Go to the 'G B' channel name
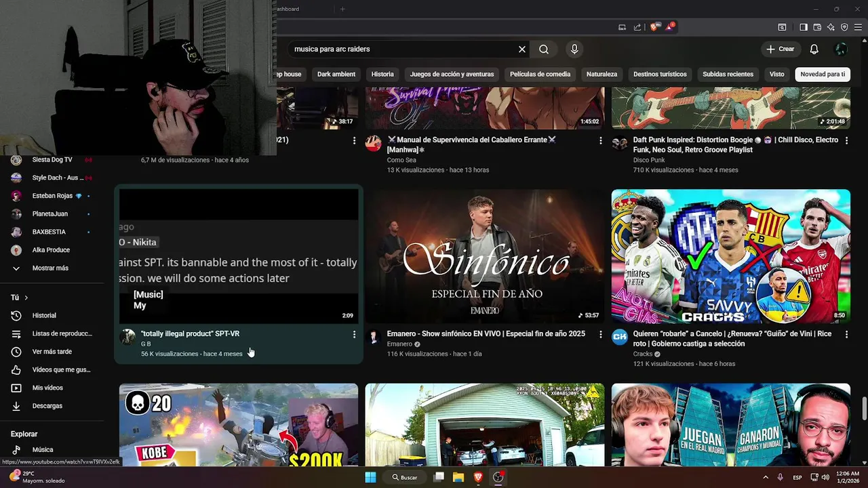The image size is (868, 488). [146, 344]
